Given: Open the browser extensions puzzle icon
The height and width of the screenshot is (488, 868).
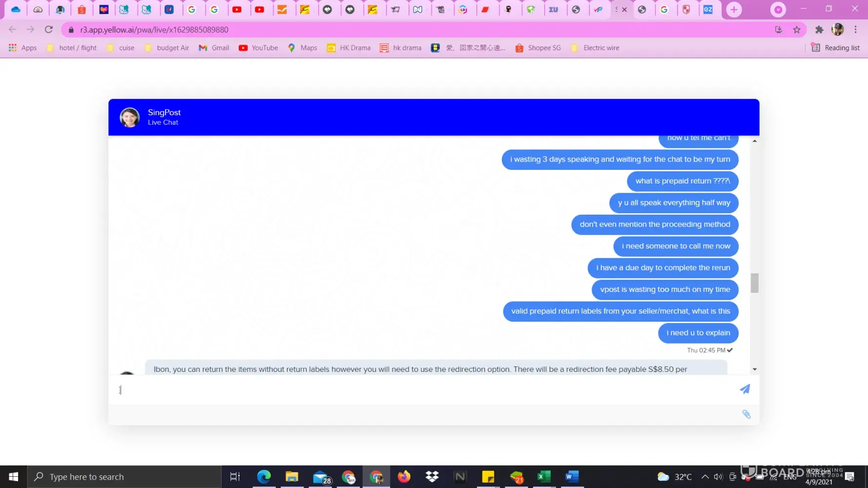Looking at the screenshot, I should pos(819,30).
